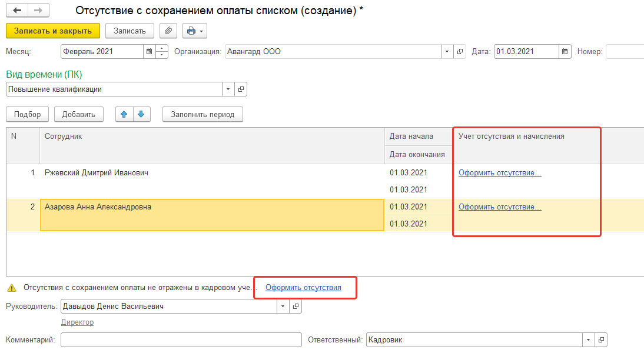
Task: Open the calendar picker for Дата
Action: [565, 52]
